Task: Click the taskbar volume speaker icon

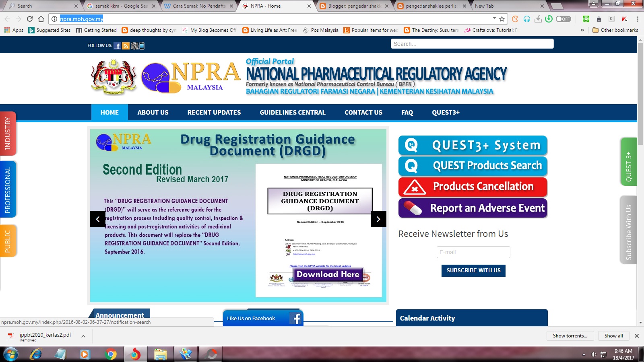Action: click(594, 354)
